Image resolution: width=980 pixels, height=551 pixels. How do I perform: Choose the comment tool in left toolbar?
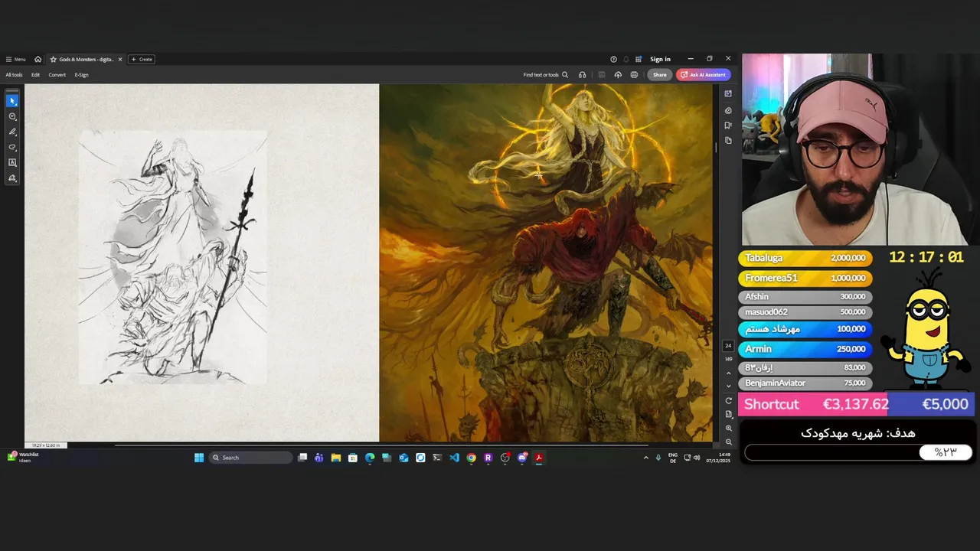[12, 116]
